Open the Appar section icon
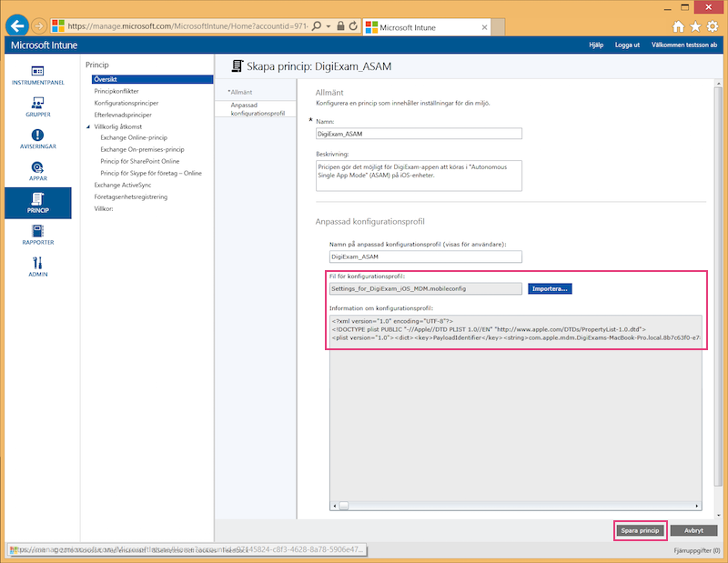 tap(37, 171)
